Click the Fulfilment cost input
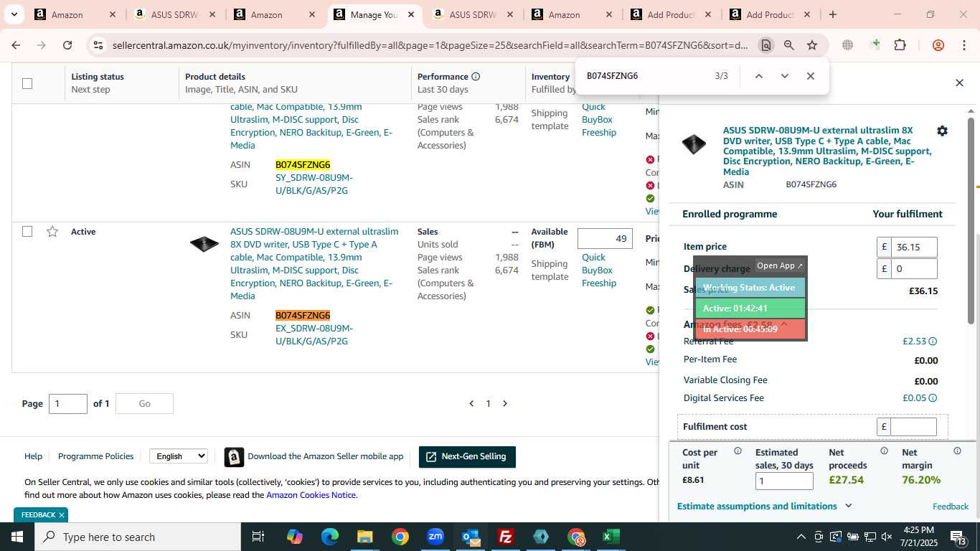 click(x=914, y=427)
